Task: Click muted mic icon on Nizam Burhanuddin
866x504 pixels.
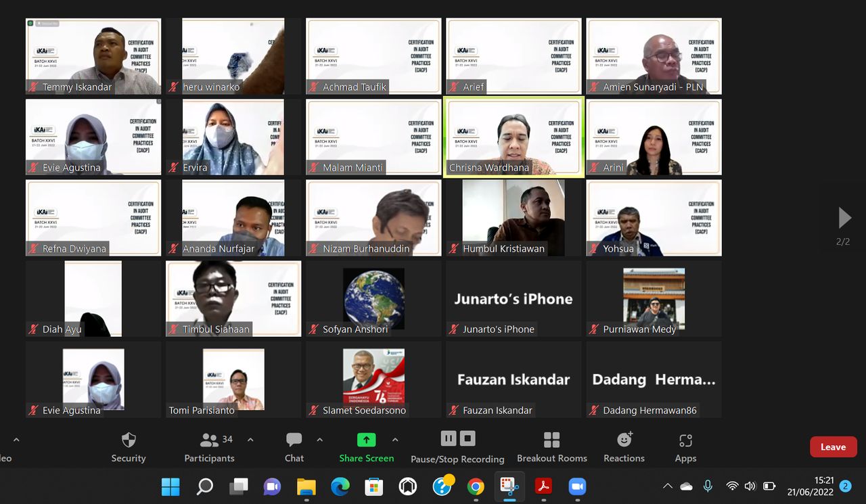Action: [x=314, y=248]
